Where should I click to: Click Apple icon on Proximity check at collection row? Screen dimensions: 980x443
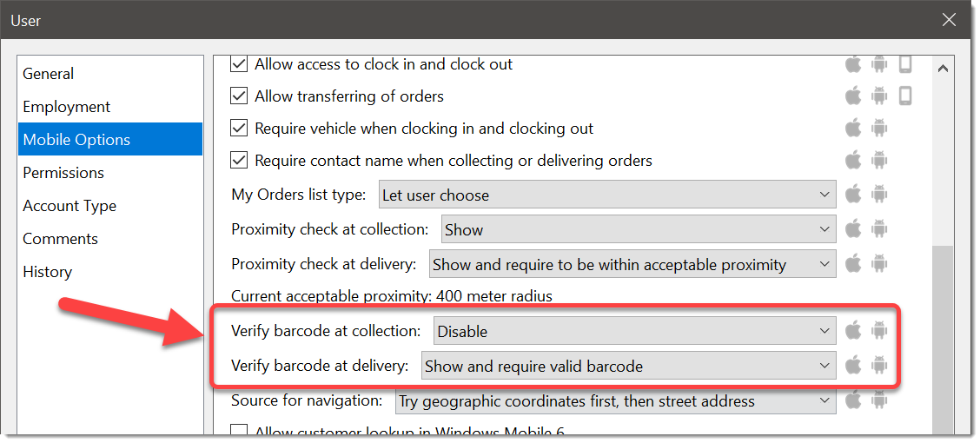(853, 229)
